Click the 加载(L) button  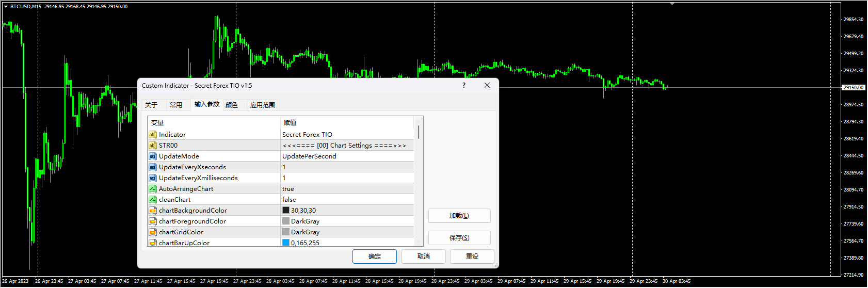click(x=459, y=216)
